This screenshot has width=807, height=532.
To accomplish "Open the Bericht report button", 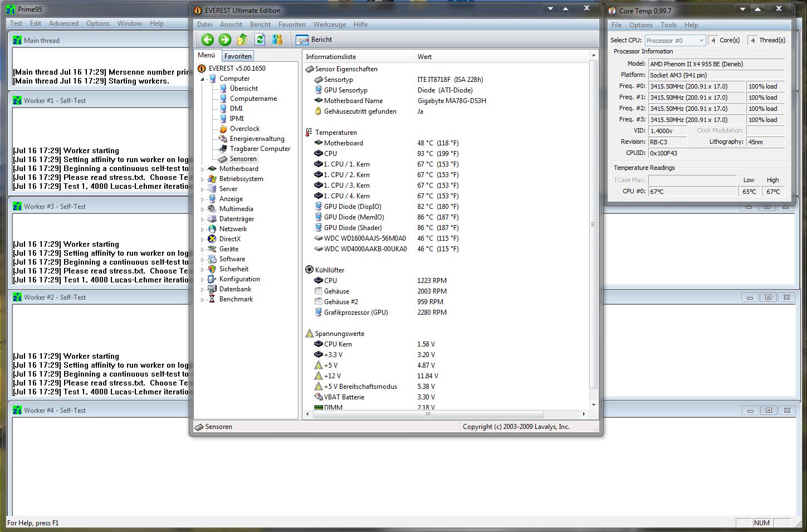I will (x=314, y=40).
